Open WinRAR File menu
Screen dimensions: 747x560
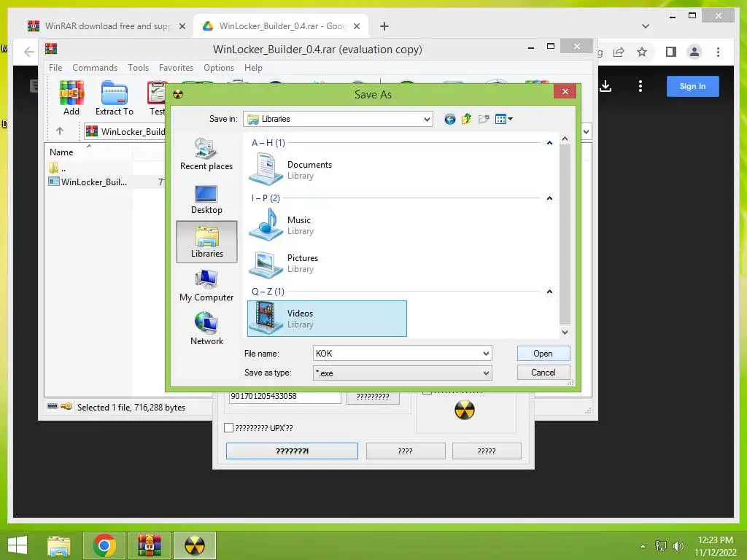click(55, 68)
